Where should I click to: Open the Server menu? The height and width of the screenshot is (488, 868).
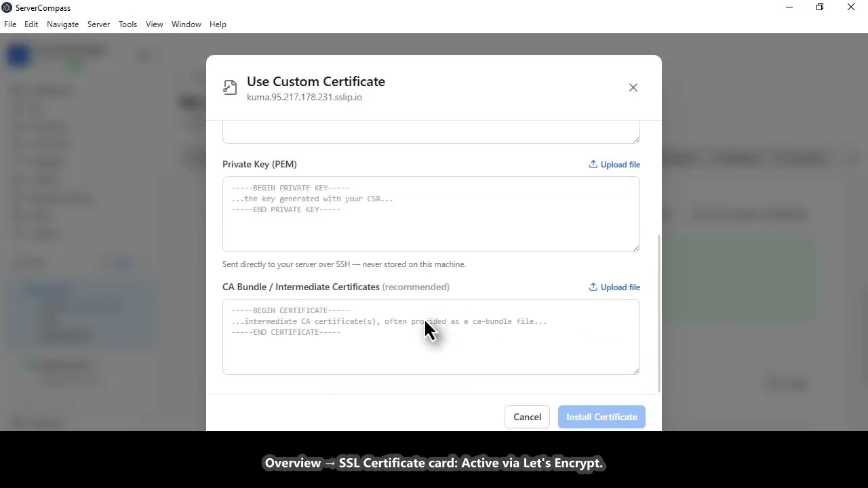click(x=98, y=24)
